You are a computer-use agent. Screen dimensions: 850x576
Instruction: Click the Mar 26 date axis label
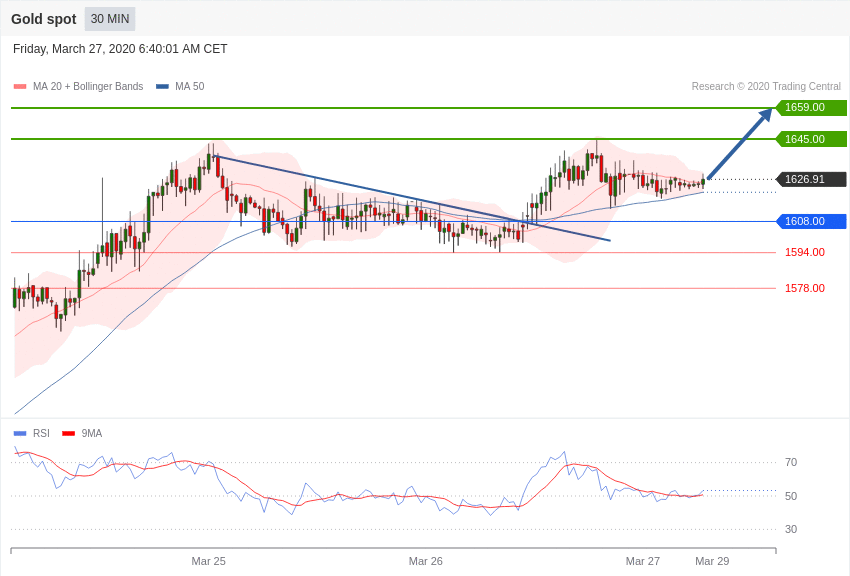(426, 561)
